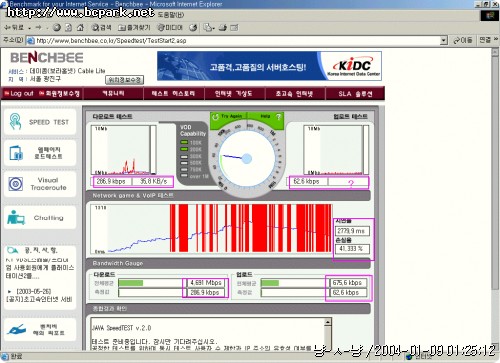Click the Visual Traceroute target icon
Image resolution: width=500 pixels, height=363 pixels.
pyautogui.click(x=15, y=184)
